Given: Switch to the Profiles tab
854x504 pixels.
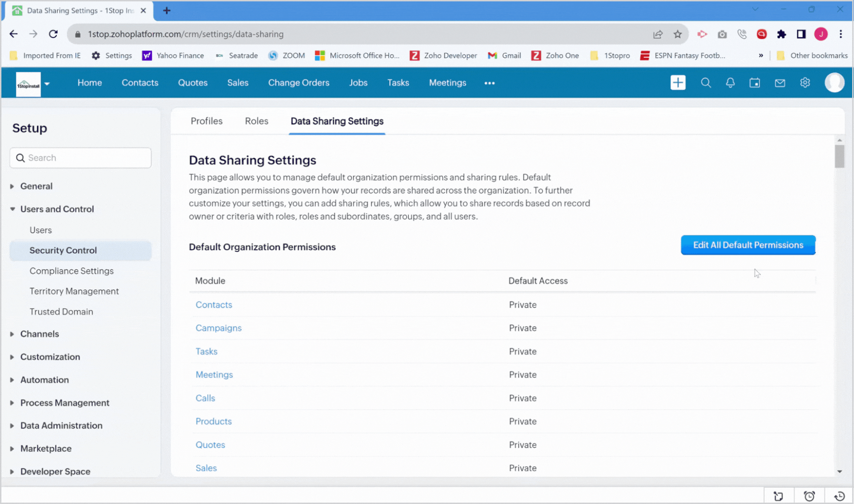Looking at the screenshot, I should pyautogui.click(x=206, y=121).
